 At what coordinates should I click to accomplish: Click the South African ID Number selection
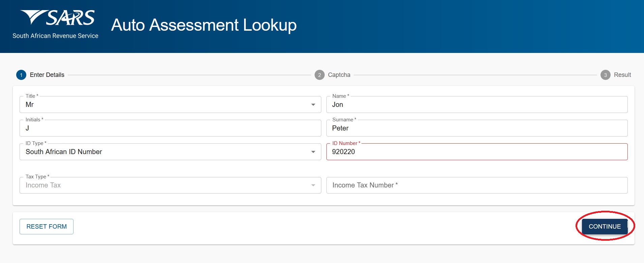pos(64,152)
